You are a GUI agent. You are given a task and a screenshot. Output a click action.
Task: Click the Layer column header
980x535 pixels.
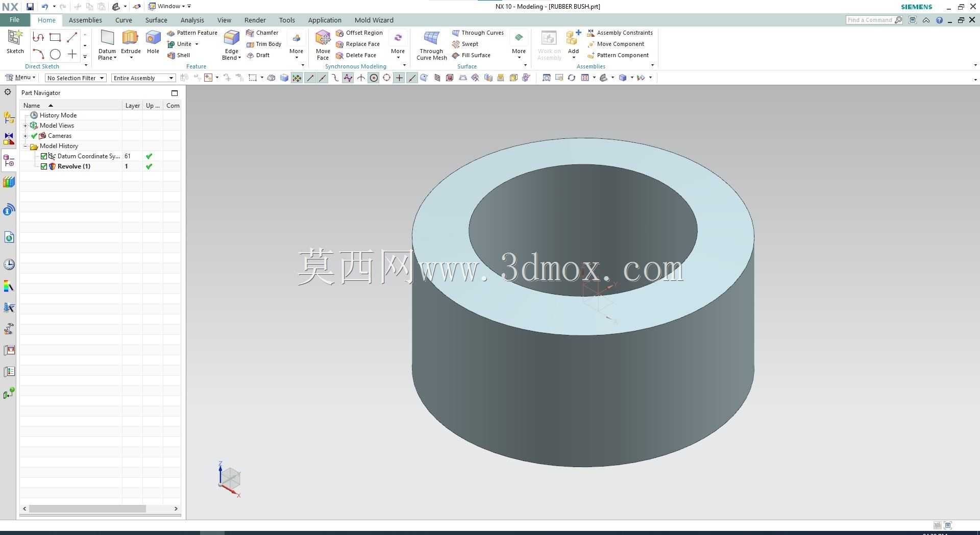pos(132,106)
